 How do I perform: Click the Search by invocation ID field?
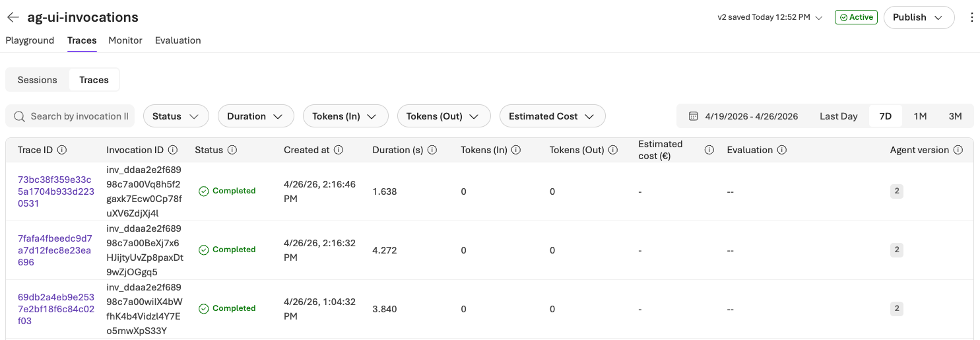click(79, 116)
